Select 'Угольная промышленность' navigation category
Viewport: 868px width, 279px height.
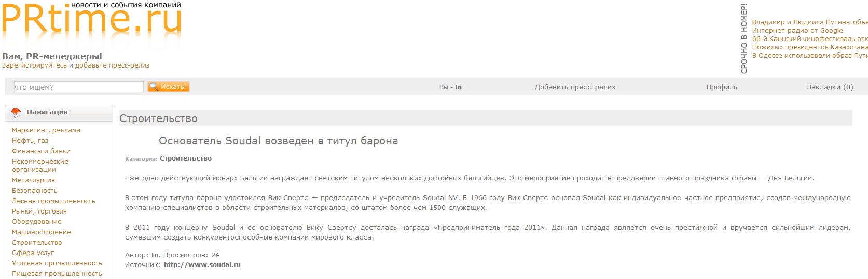(57, 263)
